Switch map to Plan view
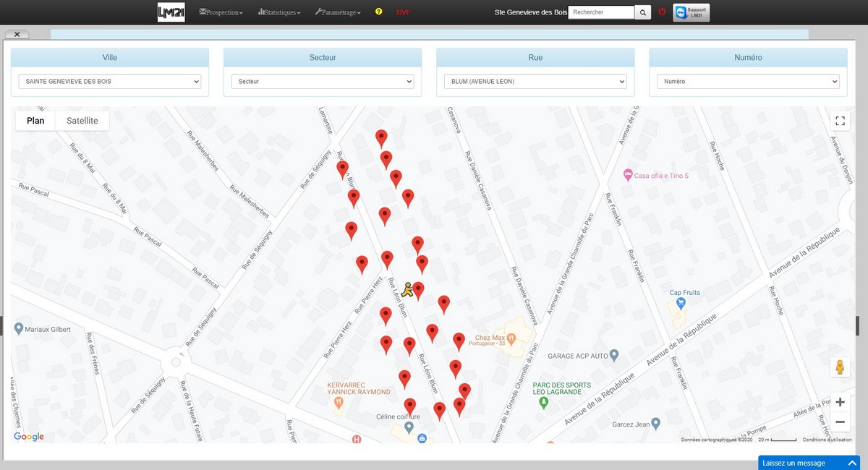Viewport: 868px width, 470px height. click(35, 121)
